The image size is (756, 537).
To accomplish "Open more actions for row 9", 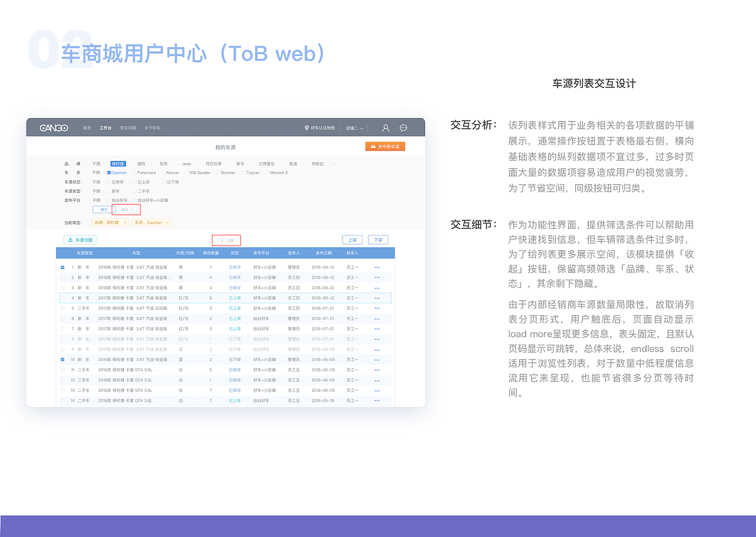I will point(377,349).
